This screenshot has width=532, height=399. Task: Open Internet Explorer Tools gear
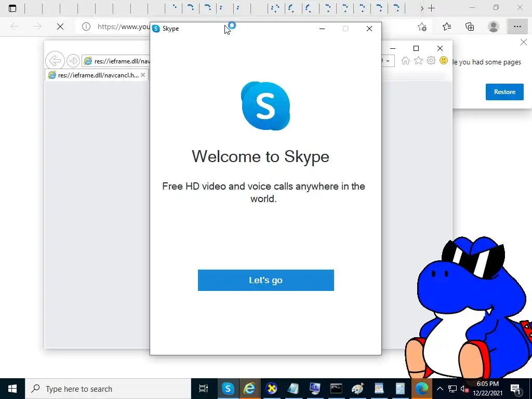(x=431, y=61)
